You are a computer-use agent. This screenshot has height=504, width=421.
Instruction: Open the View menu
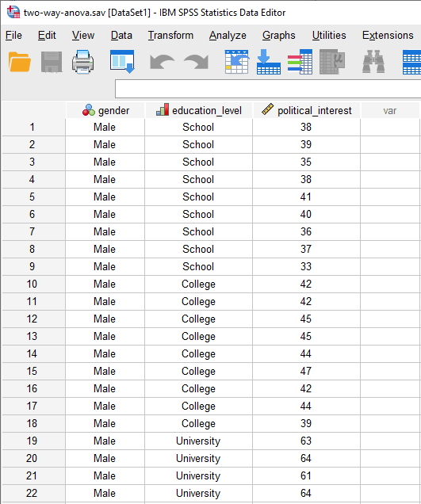[x=83, y=35]
